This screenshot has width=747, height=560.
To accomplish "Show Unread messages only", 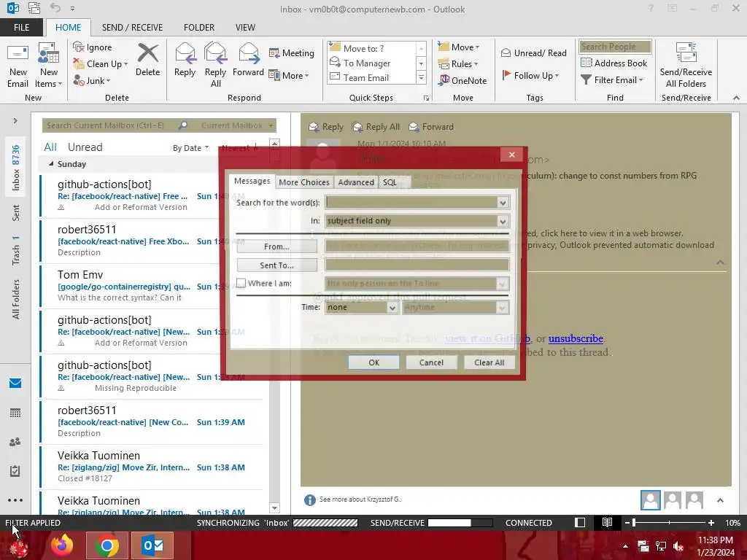I will click(85, 147).
